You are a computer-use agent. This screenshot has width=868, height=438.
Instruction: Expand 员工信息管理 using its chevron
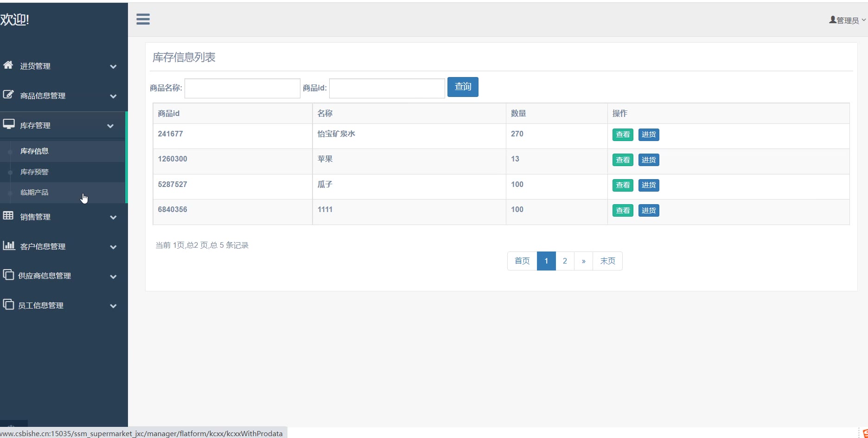pos(113,306)
